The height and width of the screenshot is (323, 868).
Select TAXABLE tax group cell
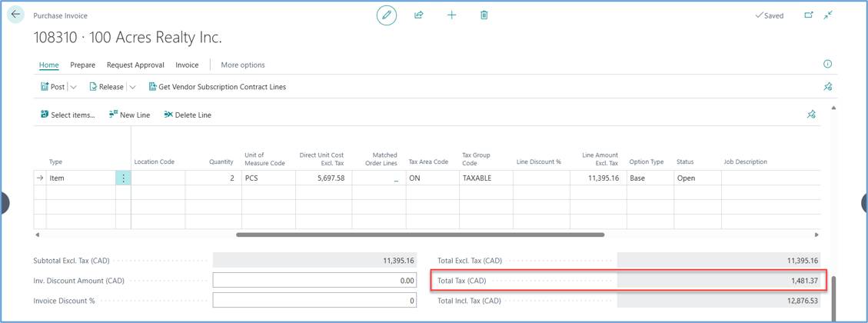coord(485,178)
